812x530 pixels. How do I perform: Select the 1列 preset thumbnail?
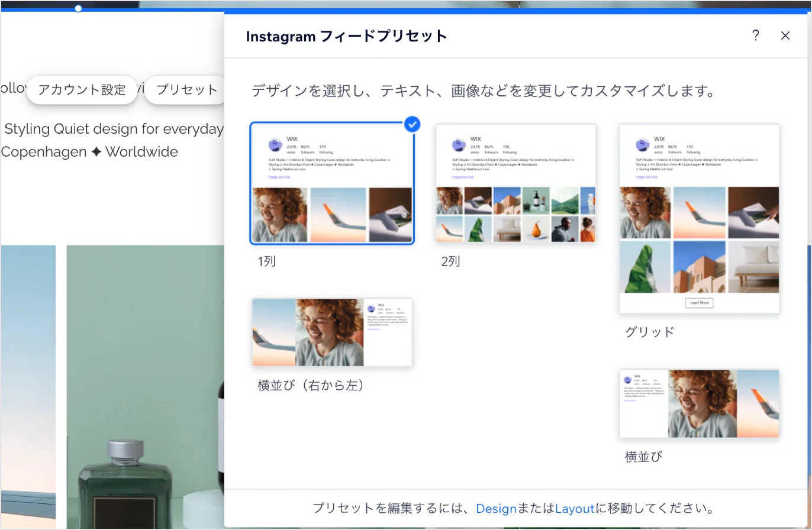coord(332,183)
